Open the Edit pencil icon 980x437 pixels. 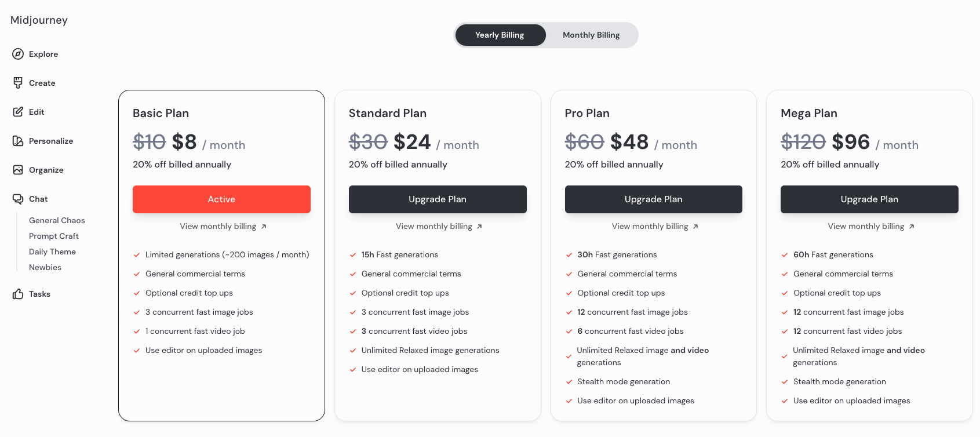[x=19, y=112]
